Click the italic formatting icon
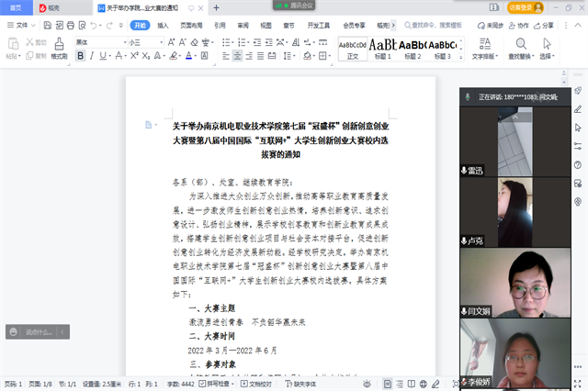 click(92, 56)
